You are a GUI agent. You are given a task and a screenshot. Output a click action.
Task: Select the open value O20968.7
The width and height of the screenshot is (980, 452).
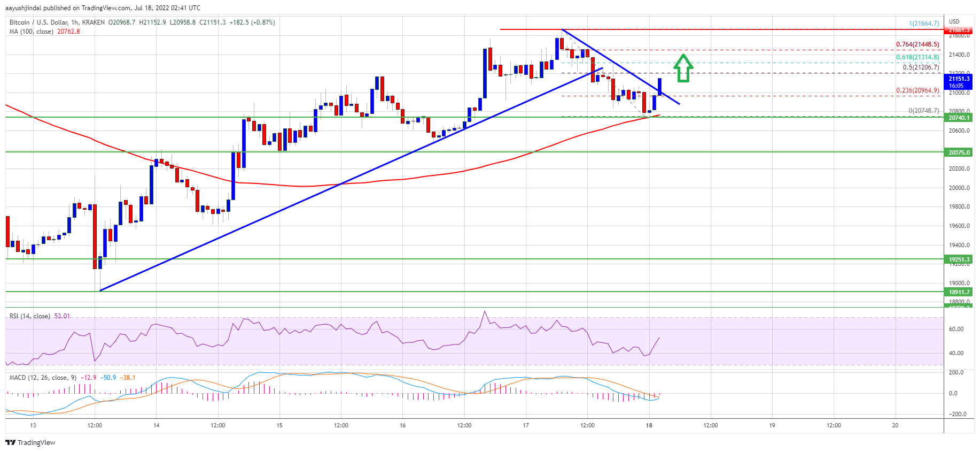pyautogui.click(x=122, y=22)
